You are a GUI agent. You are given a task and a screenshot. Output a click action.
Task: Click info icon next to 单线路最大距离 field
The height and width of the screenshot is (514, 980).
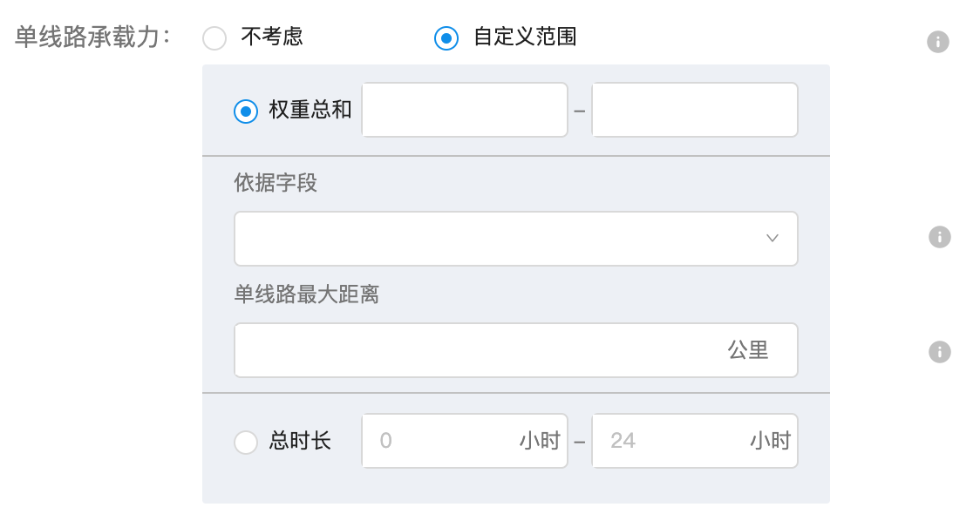tap(939, 352)
